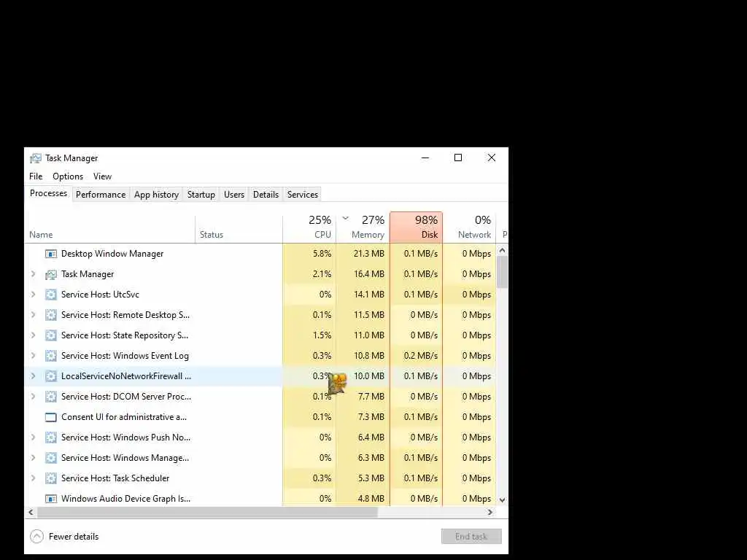Click the Service Host: Remote Desktop gear icon
747x560 pixels.
(50, 315)
